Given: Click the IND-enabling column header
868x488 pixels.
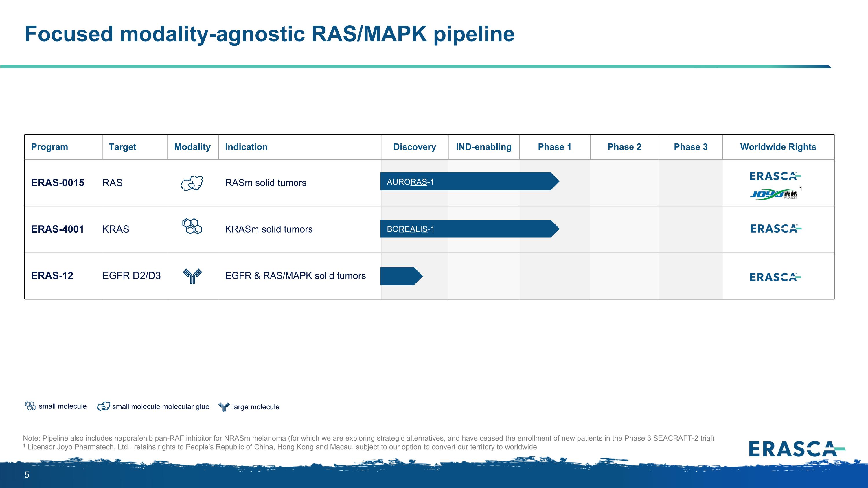Looking at the screenshot, I should 483,147.
